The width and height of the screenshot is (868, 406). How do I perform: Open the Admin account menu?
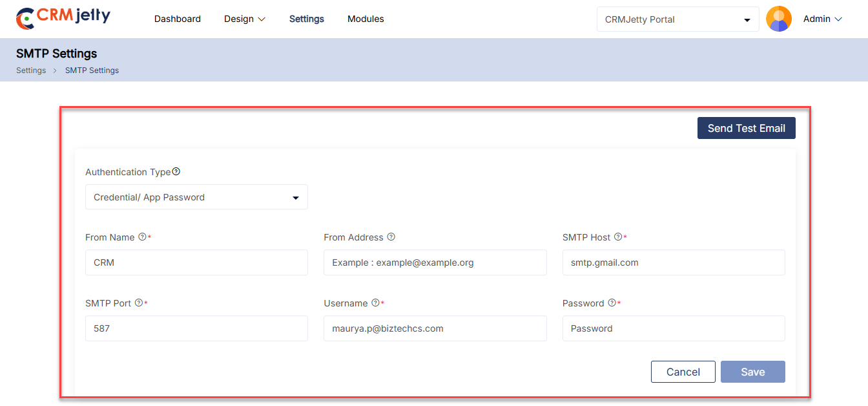click(x=822, y=19)
